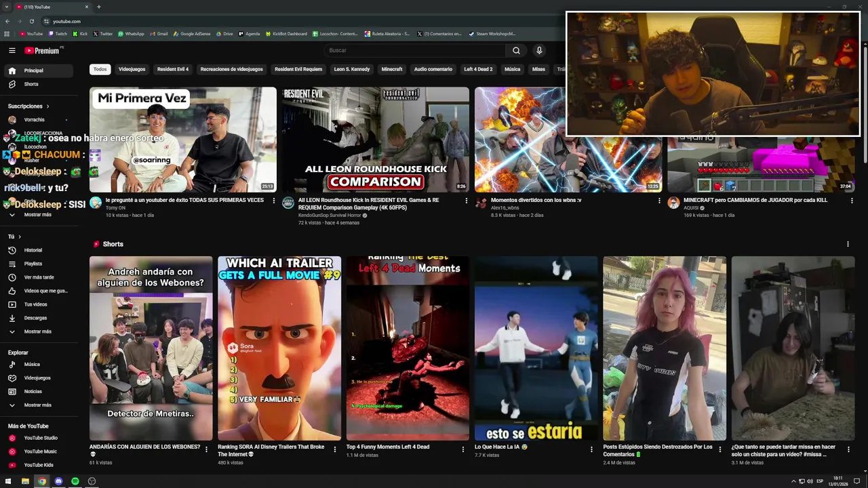Open options for Momentos divertidos video
Viewport: 868px width, 488px height.
click(659, 201)
